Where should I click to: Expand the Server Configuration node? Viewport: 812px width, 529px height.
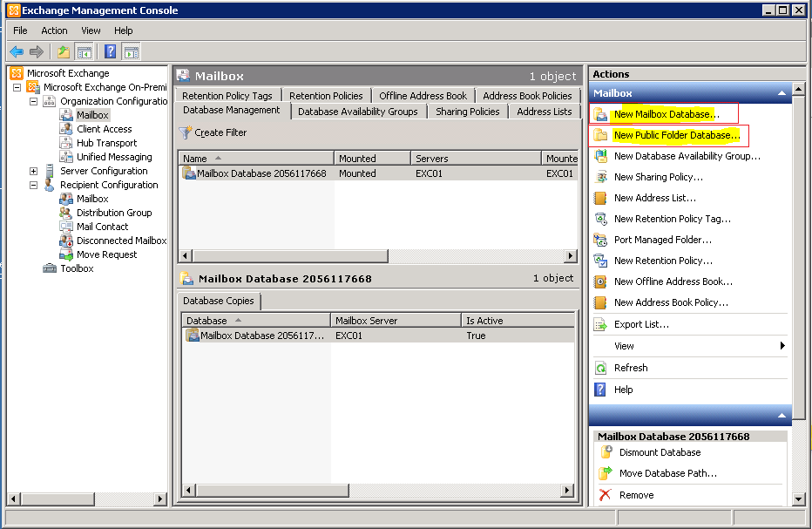tap(34, 171)
